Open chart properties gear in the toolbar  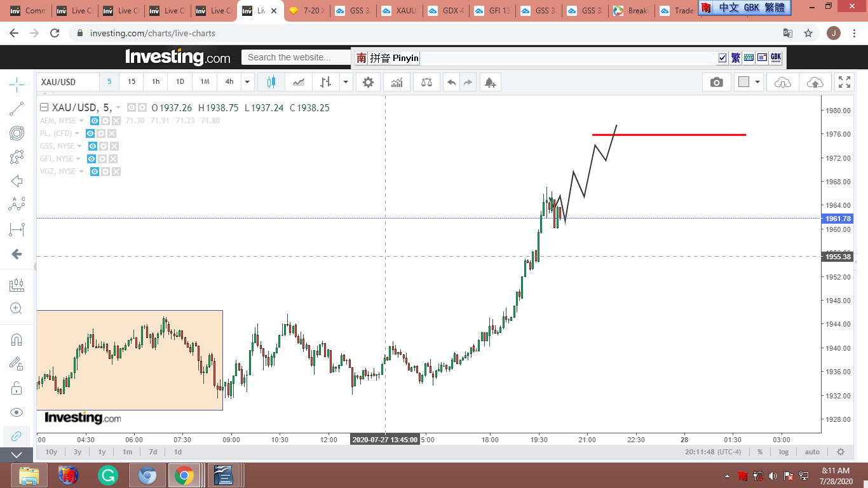[368, 82]
